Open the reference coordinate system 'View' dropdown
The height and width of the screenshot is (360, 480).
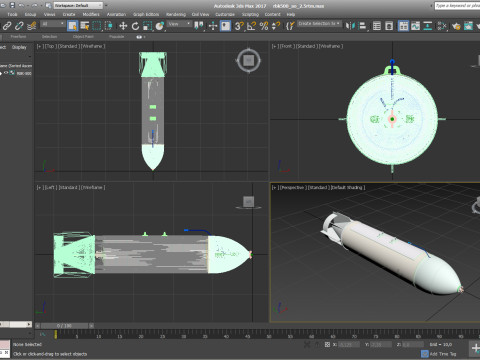click(x=179, y=24)
